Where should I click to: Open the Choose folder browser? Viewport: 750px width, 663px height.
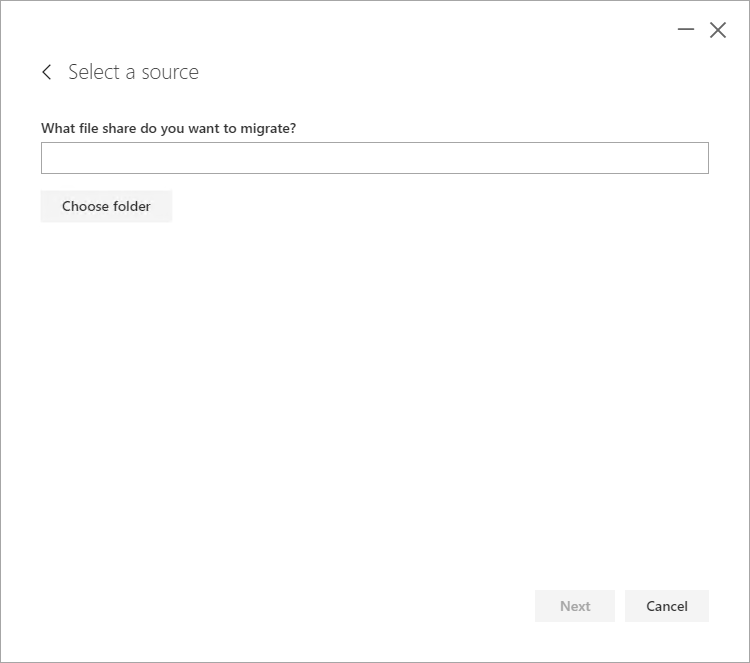(x=106, y=206)
